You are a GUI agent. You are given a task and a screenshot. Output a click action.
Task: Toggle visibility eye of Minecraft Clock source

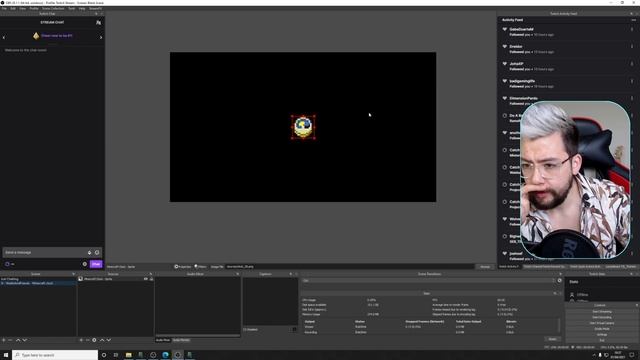click(x=146, y=279)
